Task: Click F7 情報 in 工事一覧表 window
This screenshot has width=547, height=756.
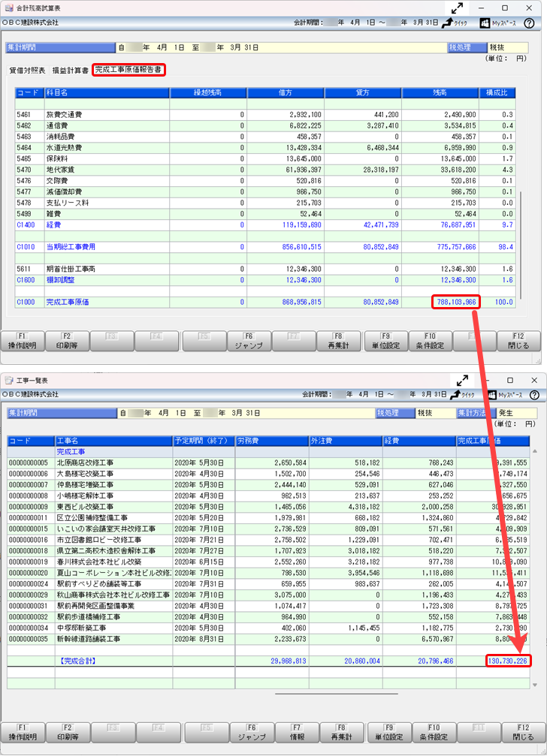Action: [297, 733]
